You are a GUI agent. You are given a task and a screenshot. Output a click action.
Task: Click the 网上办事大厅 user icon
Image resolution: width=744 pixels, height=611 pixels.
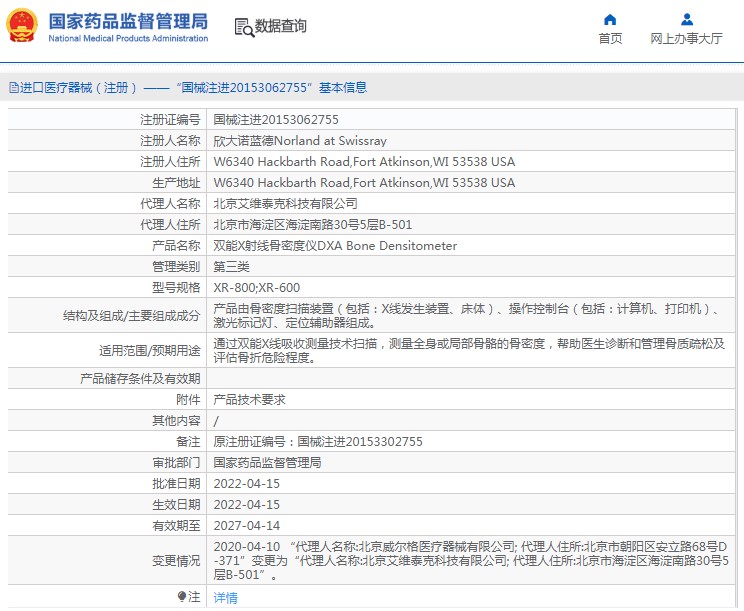point(687,19)
